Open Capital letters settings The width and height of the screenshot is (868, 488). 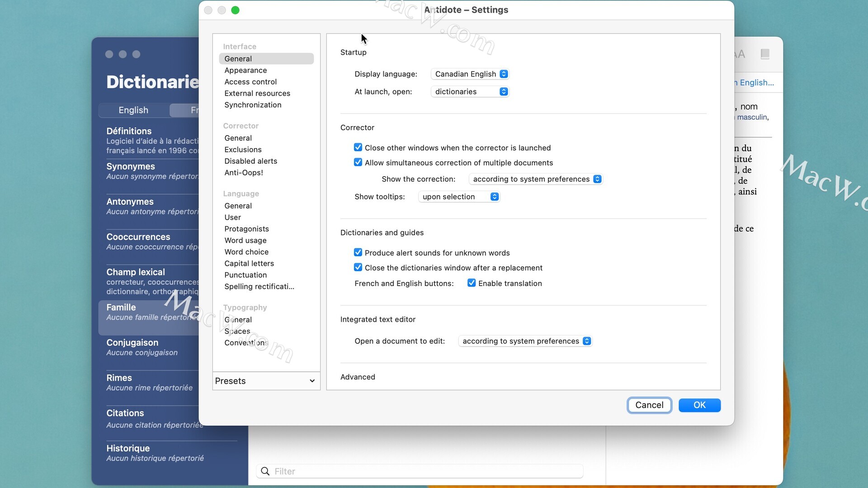249,263
